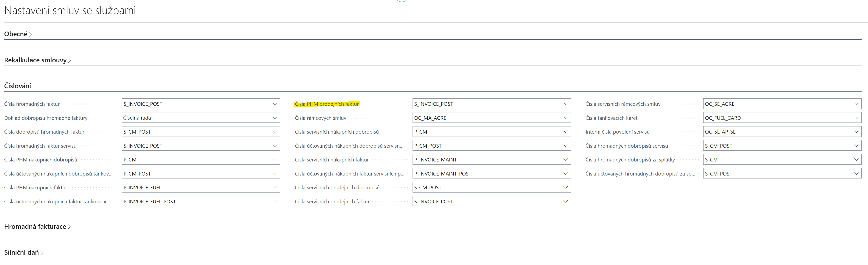Open dropdown arrow for Čísla hromadných faktur
Screen dimensions: 868x265
click(275, 104)
